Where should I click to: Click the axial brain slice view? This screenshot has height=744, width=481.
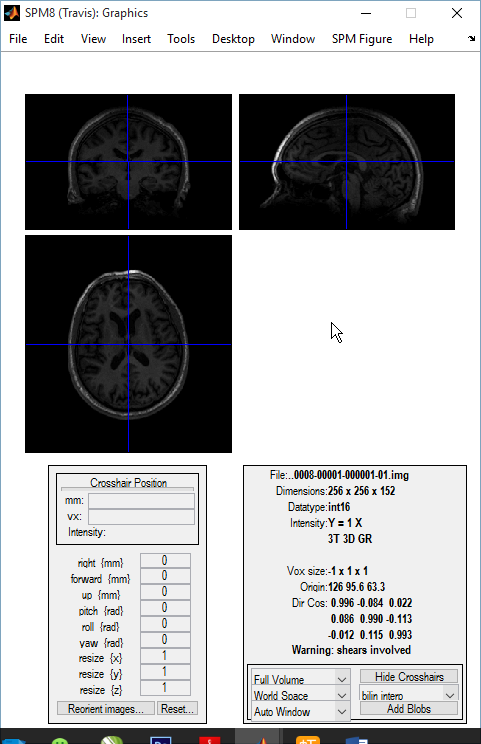[129, 344]
